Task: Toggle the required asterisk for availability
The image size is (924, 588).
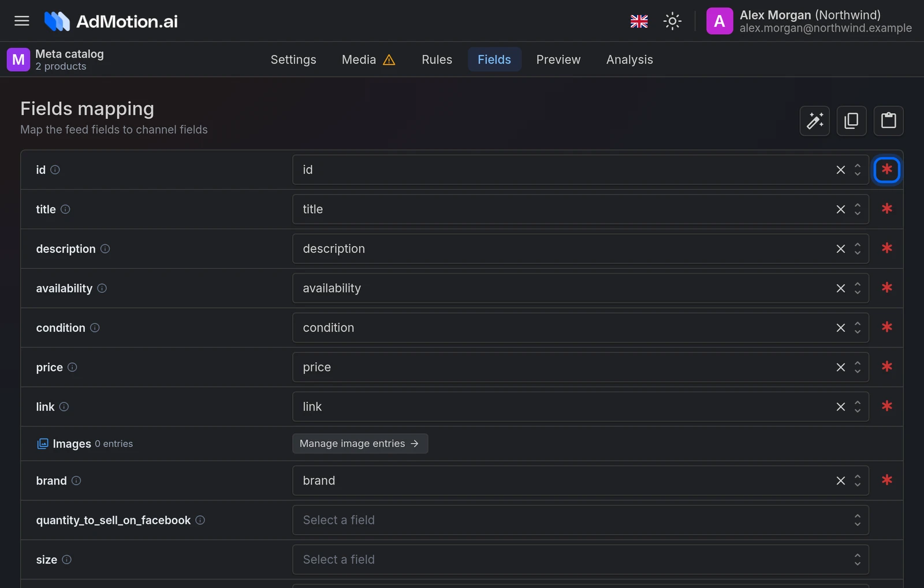Action: click(886, 288)
